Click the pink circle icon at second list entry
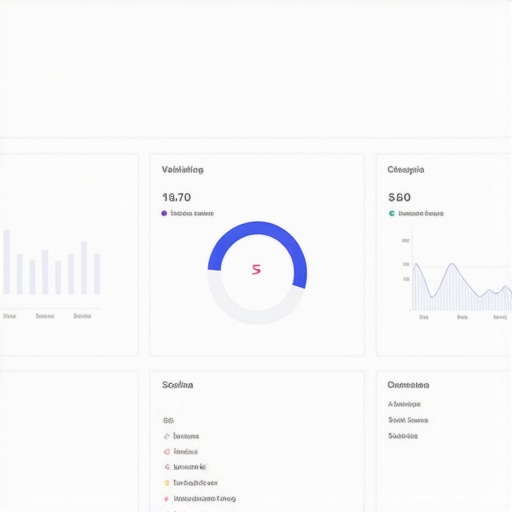 click(x=167, y=452)
